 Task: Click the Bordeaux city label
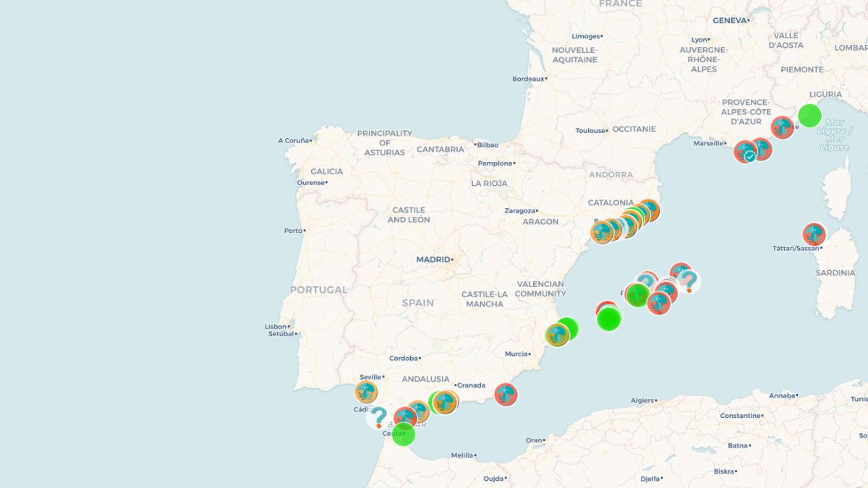point(527,79)
